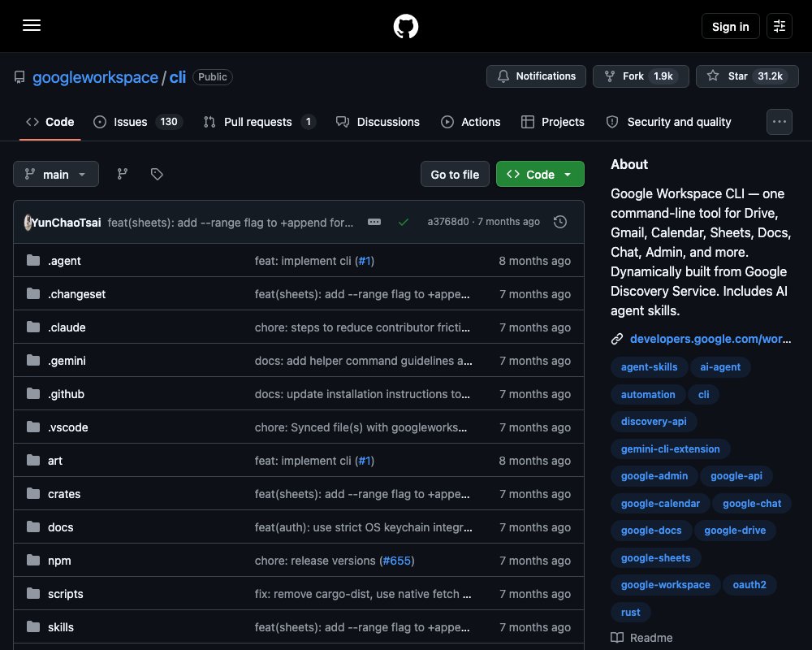Click the link chain icon in About
Screen dimensions: 812x650
[617, 339]
